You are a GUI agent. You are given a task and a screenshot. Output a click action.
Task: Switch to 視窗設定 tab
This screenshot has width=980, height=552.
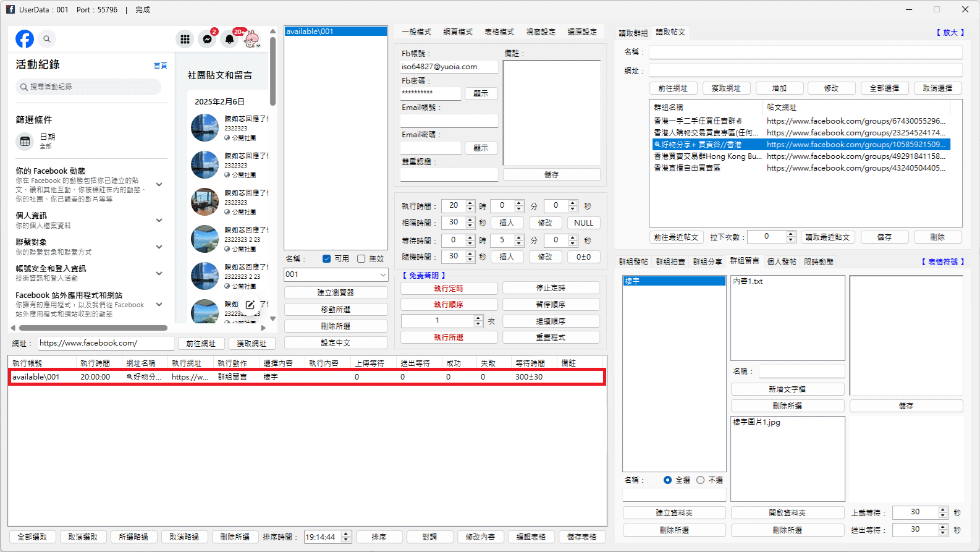pyautogui.click(x=541, y=32)
